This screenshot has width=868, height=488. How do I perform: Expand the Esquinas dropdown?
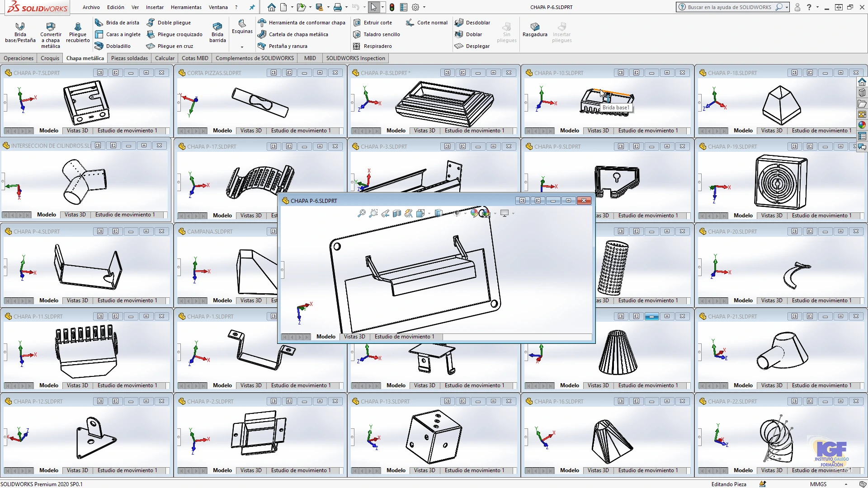coord(242,47)
